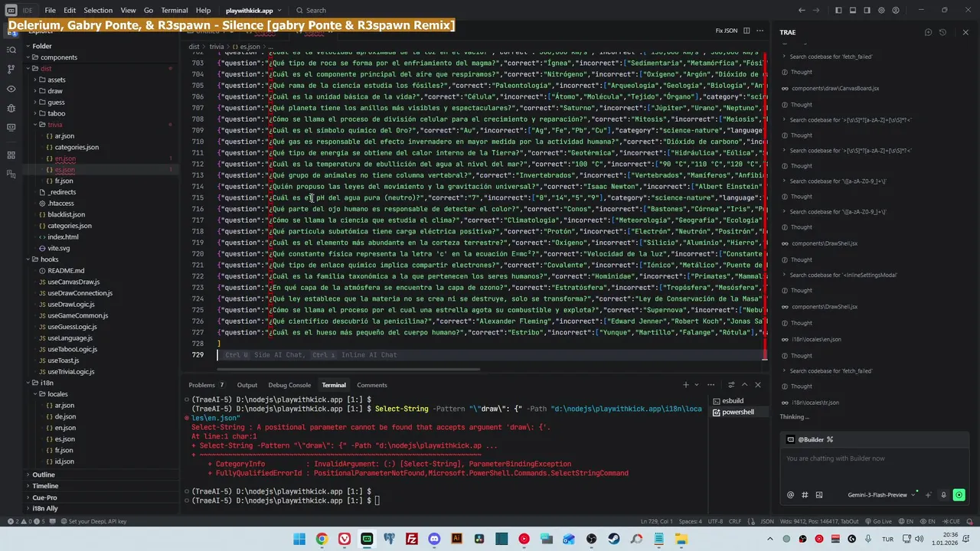
Task: Collapse the hooks folder
Action: [49, 259]
